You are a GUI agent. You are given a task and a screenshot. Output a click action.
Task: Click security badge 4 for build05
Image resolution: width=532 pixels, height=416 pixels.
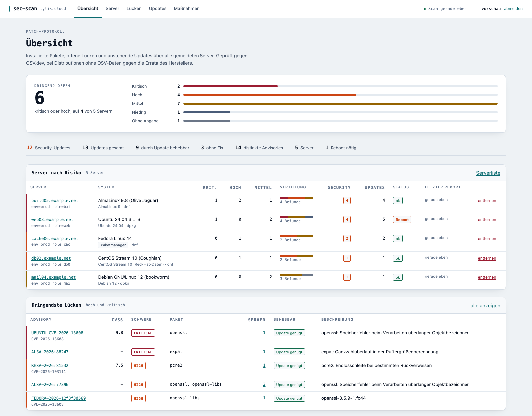[x=347, y=200]
